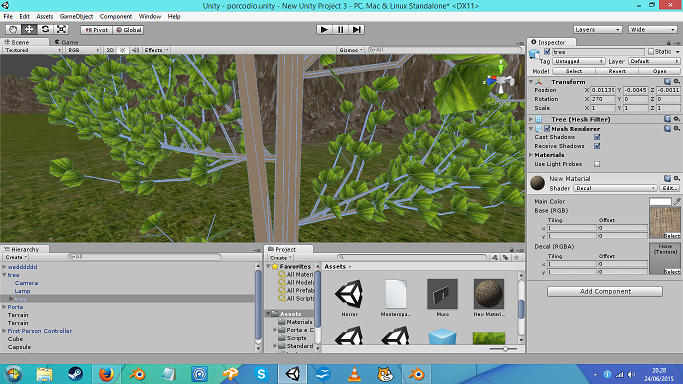Open Skype from the taskbar
This screenshot has height=384, width=683.
click(261, 374)
